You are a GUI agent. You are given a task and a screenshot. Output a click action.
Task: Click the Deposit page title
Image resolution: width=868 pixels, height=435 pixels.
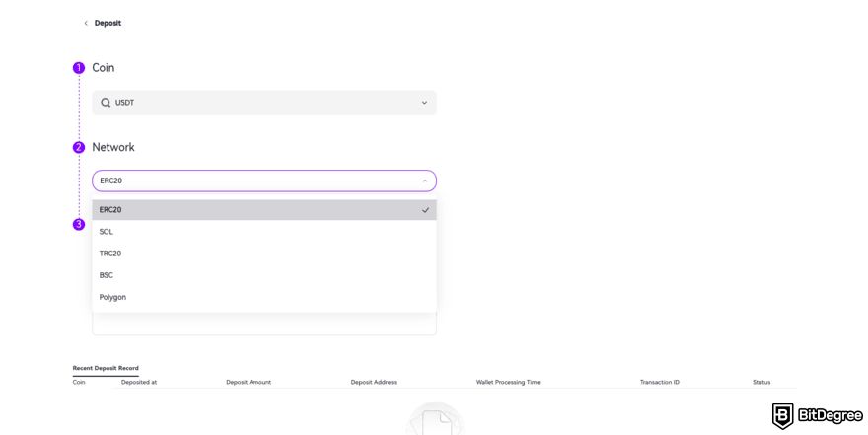(108, 23)
